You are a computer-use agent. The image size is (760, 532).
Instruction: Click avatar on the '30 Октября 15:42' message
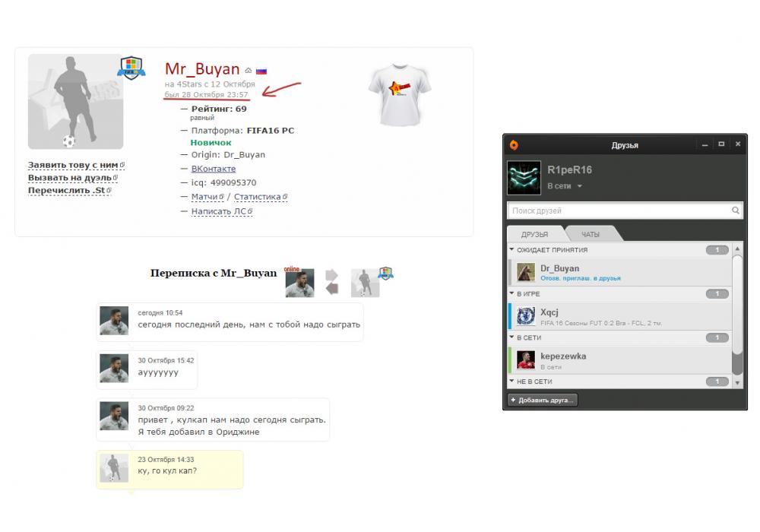point(114,369)
